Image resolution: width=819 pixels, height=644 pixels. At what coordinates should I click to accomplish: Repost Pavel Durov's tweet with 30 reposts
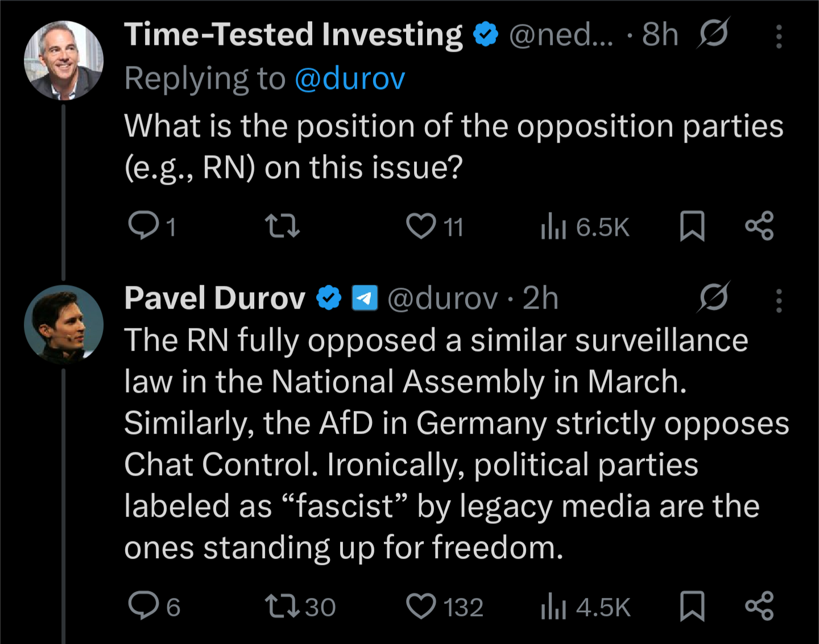(283, 606)
